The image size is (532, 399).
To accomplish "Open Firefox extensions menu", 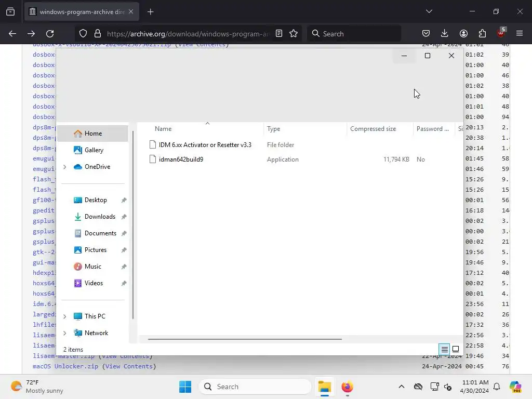I will [482, 33].
